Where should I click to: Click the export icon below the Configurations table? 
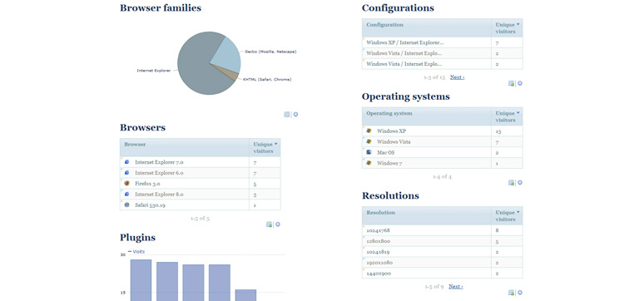(511, 83)
